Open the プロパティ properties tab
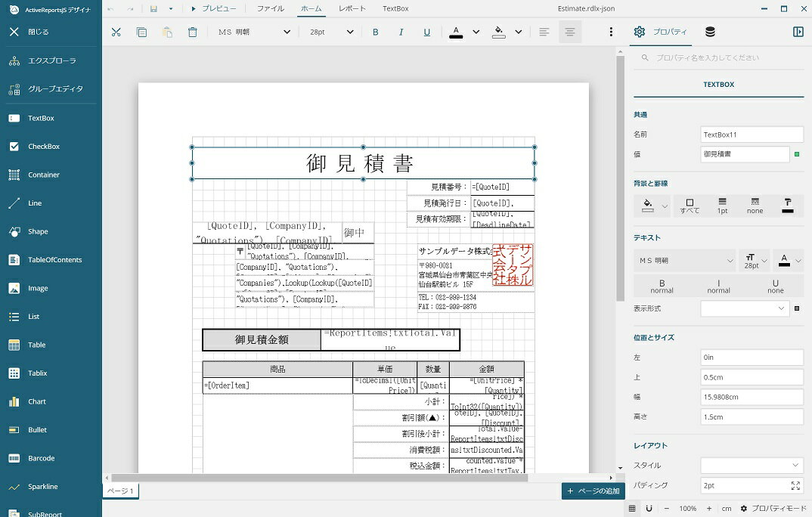This screenshot has width=812, height=517. [x=661, y=32]
